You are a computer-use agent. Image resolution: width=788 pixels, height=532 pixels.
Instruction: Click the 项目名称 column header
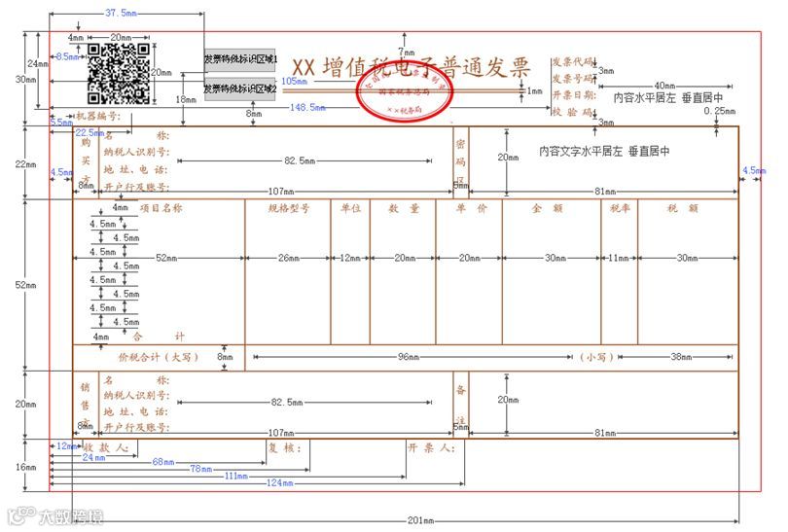(161, 208)
